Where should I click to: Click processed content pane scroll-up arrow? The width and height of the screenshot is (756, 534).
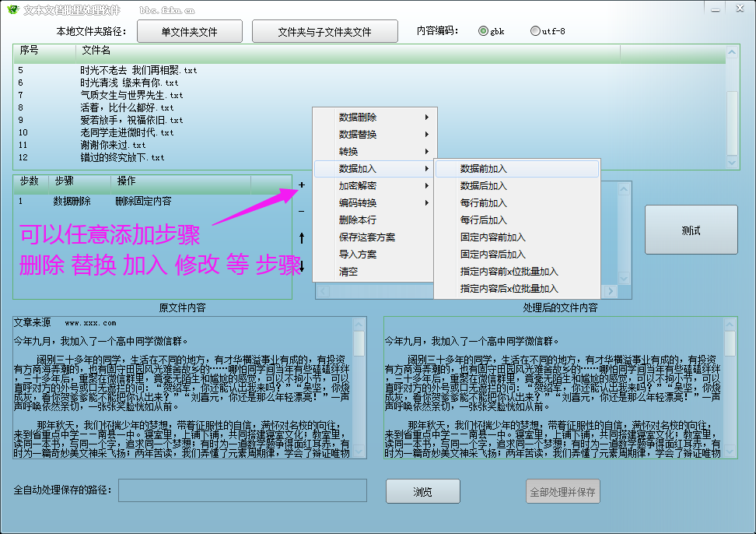point(730,323)
